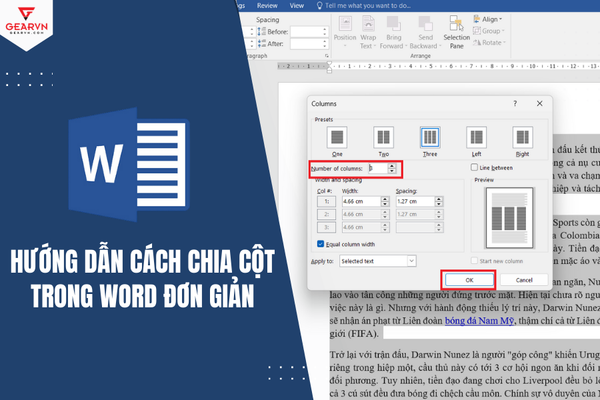Viewport: 600px width, 400px height.
Task: Open the View ribbon tab
Action: click(x=297, y=6)
